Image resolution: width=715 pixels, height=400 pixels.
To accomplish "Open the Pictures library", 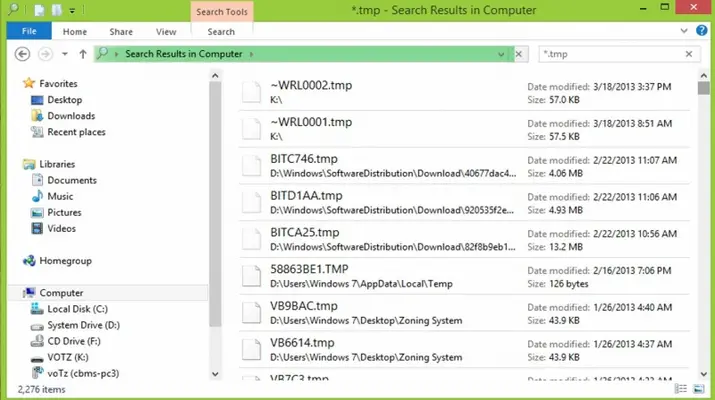I will click(x=64, y=213).
